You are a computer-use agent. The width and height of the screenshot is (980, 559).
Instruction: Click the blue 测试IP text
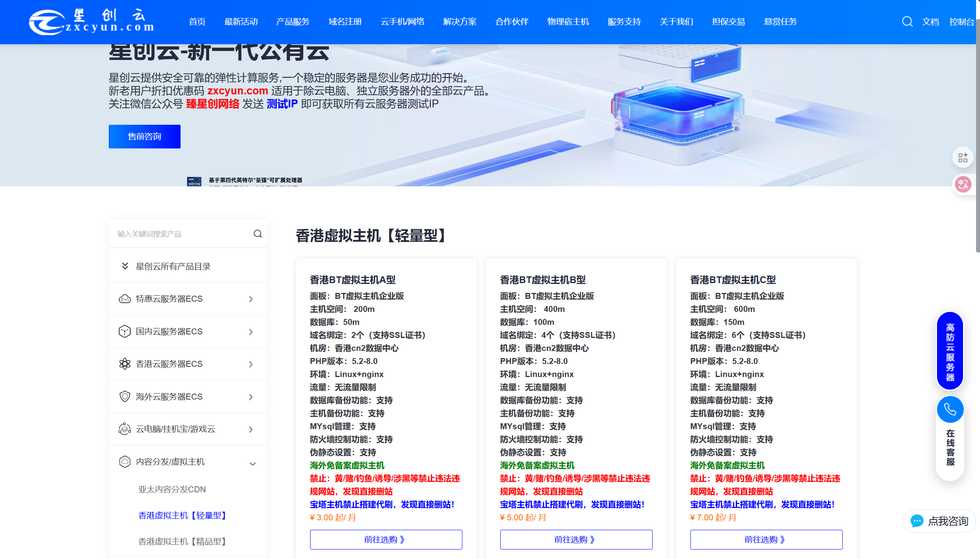[x=282, y=104]
